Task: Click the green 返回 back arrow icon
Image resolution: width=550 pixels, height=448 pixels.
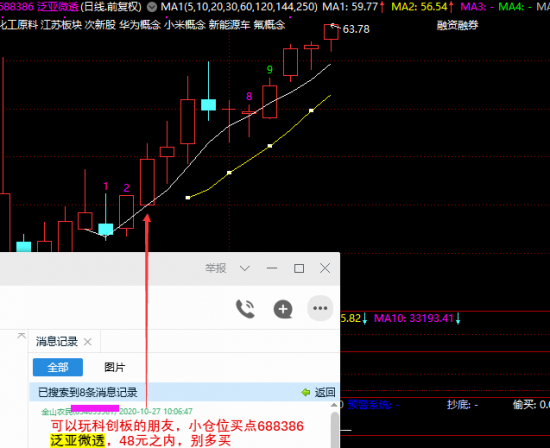Action: pos(306,392)
